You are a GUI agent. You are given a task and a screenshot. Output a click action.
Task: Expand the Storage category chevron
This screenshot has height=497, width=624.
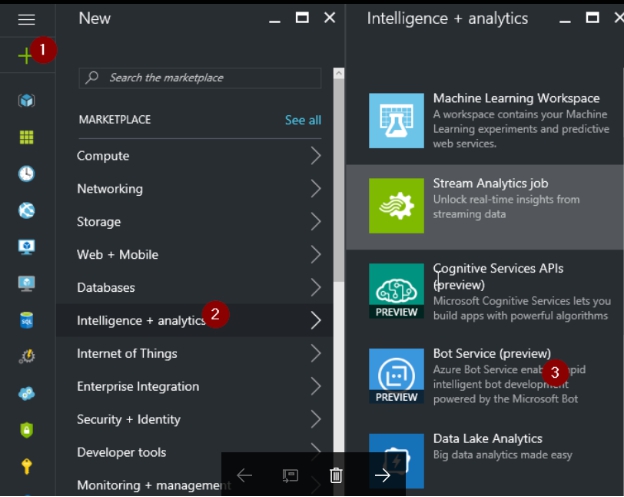click(x=316, y=222)
